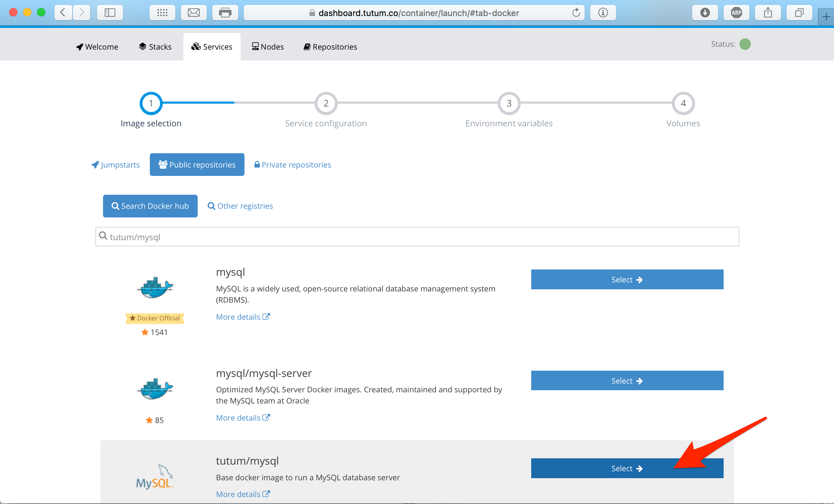
Task: Click the mysql Docker whale logo
Action: (x=155, y=288)
